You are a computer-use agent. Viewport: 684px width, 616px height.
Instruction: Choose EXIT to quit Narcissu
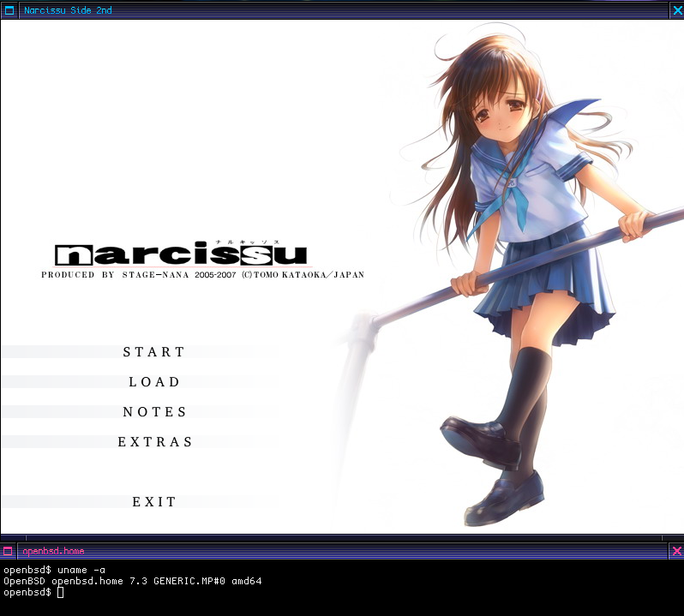point(154,502)
